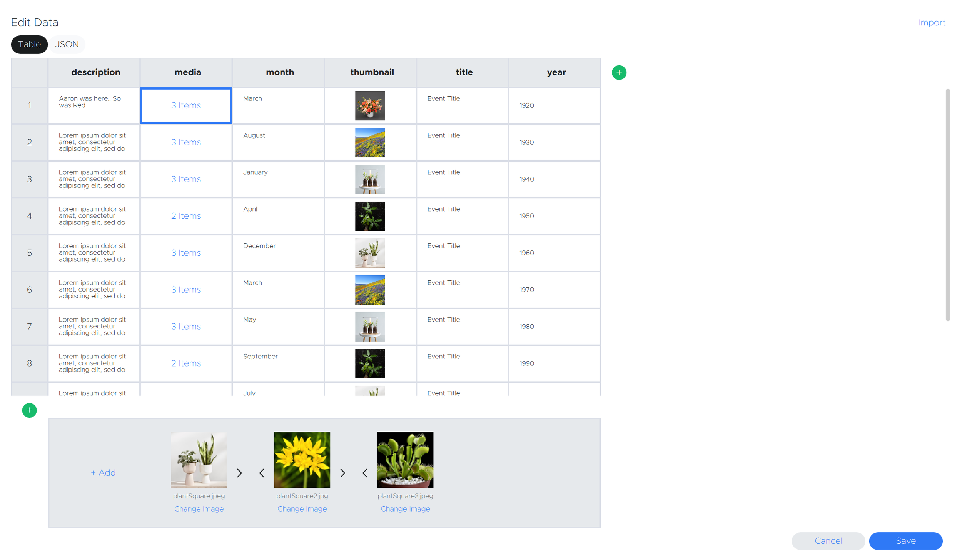Image resolution: width=962 pixels, height=560 pixels.
Task: Click green plus to add column
Action: click(x=619, y=72)
